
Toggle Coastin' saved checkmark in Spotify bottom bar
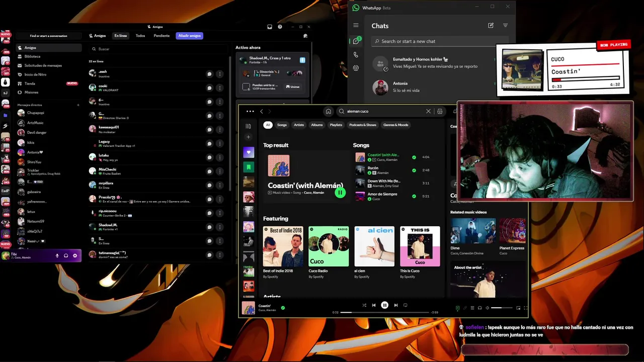tap(283, 308)
